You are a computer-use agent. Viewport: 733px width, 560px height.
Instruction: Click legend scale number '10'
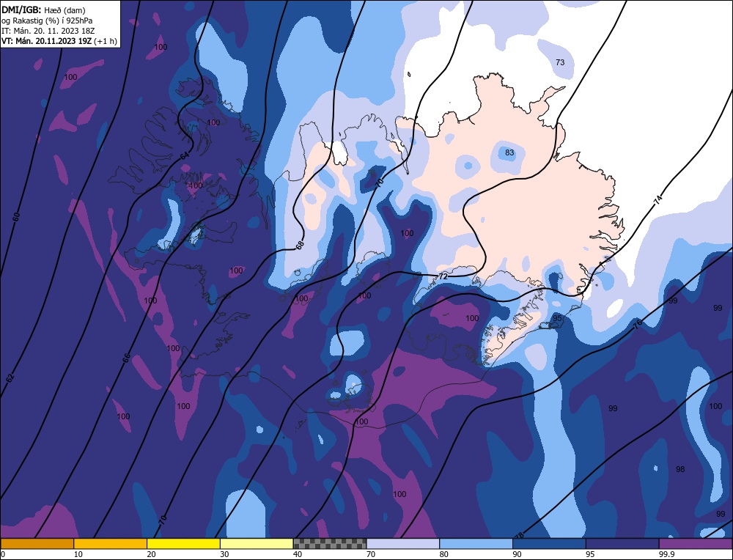tap(78, 554)
